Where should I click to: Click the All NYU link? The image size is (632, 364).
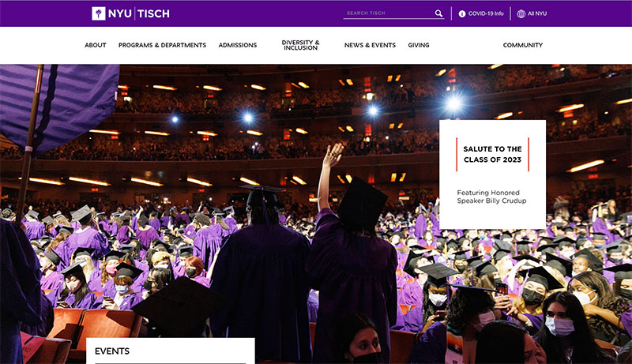point(537,13)
